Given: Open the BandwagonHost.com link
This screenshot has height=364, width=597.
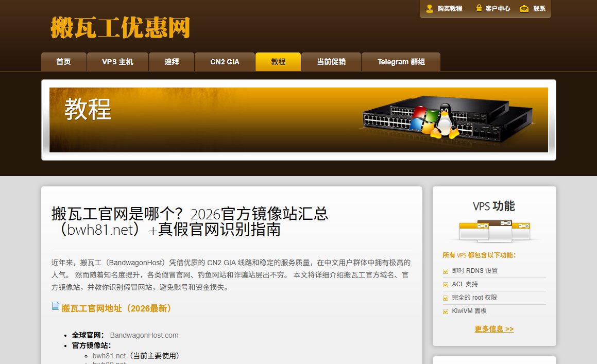Looking at the screenshot, I should (144, 335).
